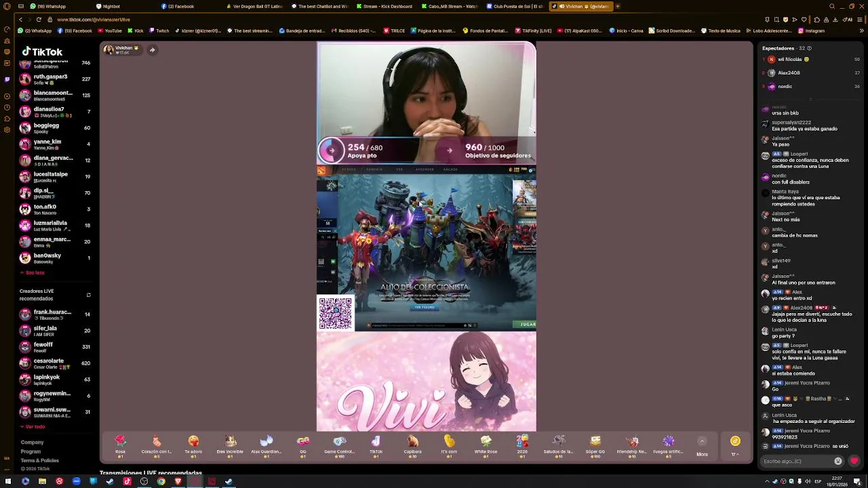868x488 pixels.
Task: Send the Te adoro gift
Action: [x=193, y=446]
